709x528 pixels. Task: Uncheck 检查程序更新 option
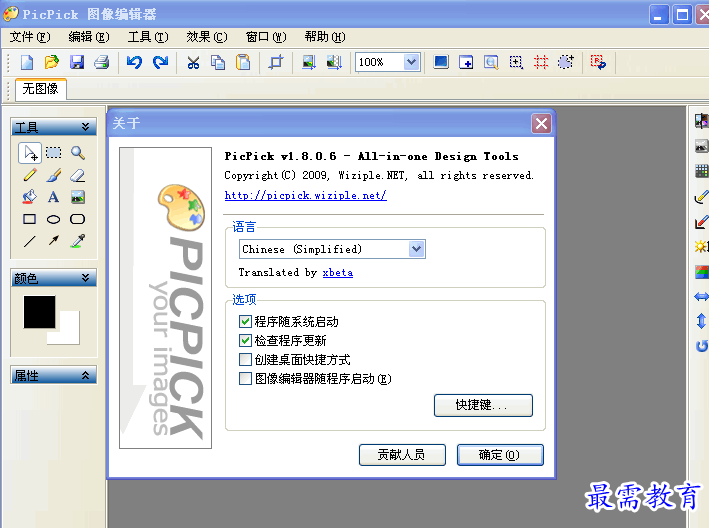click(x=245, y=340)
